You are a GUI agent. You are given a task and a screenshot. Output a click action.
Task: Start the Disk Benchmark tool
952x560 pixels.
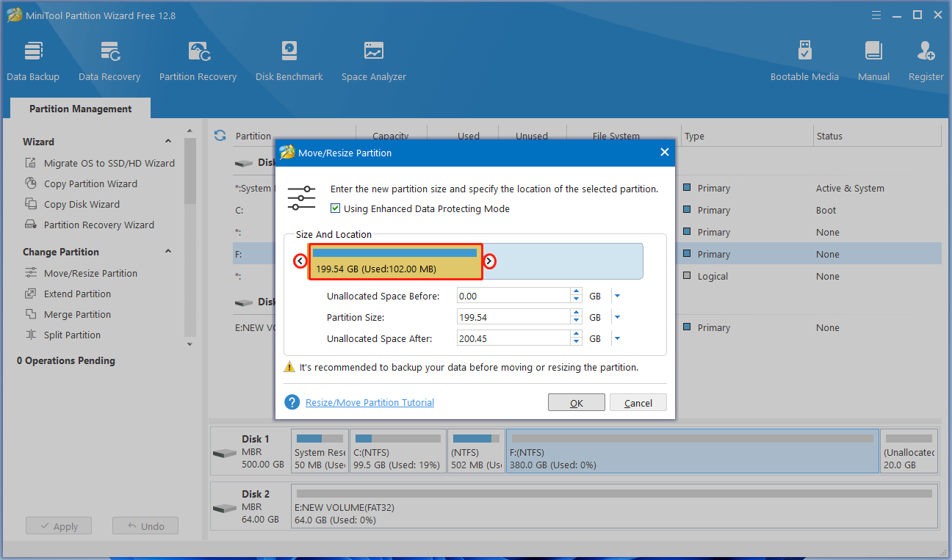pos(289,60)
